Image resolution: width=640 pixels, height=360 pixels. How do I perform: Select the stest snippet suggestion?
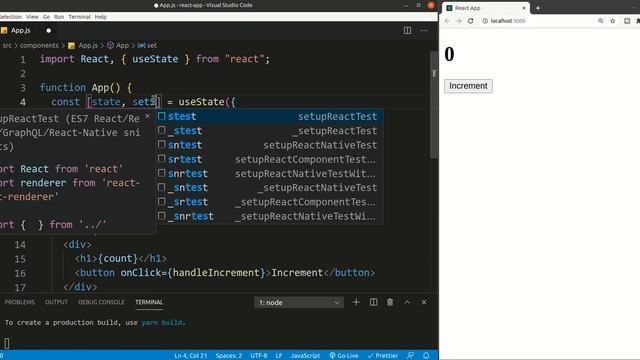pos(270,116)
